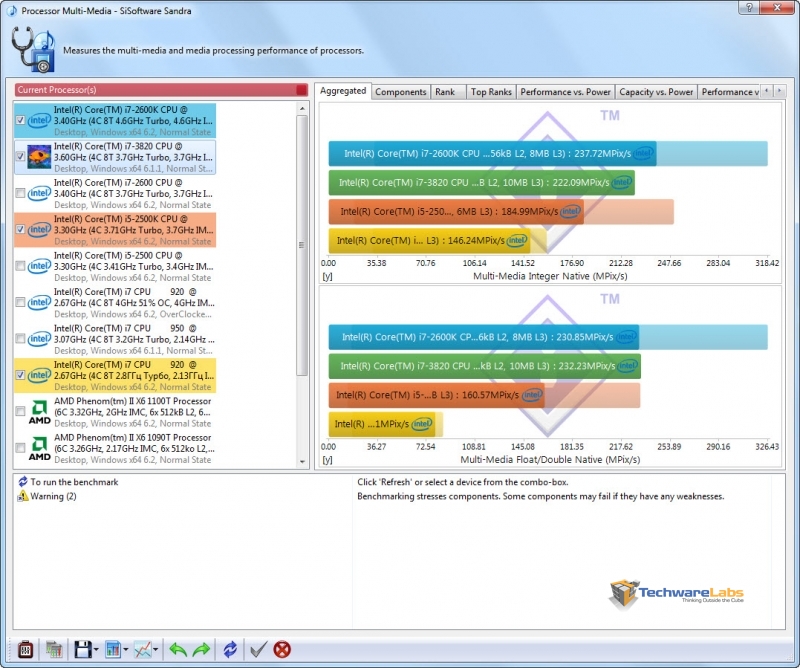Select 'AMD Phenom(tm) II X6 1100T Processor' row text
Image resolution: width=800 pixels, height=668 pixels.
point(133,401)
